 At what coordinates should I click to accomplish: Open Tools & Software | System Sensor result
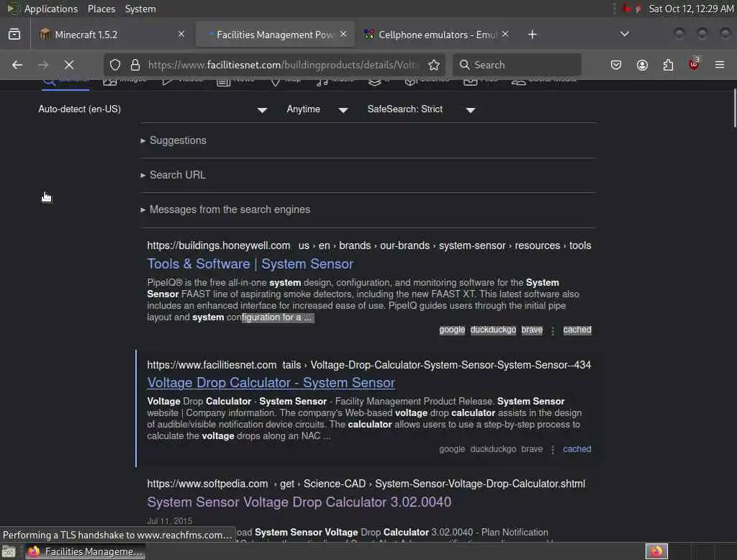250,263
